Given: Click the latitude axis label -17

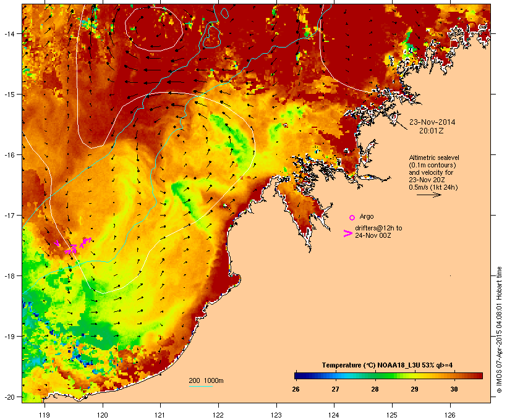Looking at the screenshot, I should tap(9, 215).
